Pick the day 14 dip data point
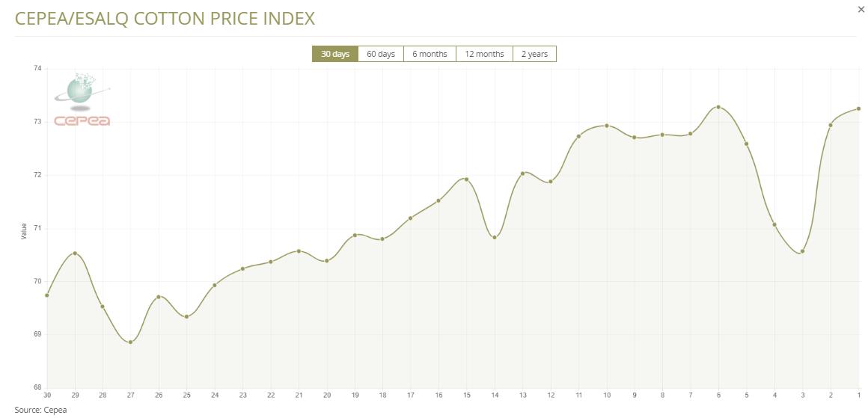The width and height of the screenshot is (868, 418). [495, 238]
